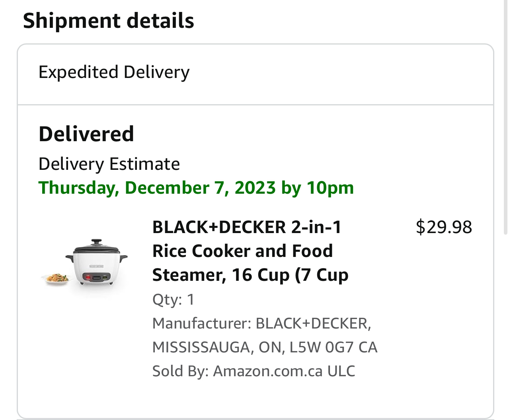Image resolution: width=511 pixels, height=420 pixels.
Task: Click the Sold By: label
Action: pos(180,371)
